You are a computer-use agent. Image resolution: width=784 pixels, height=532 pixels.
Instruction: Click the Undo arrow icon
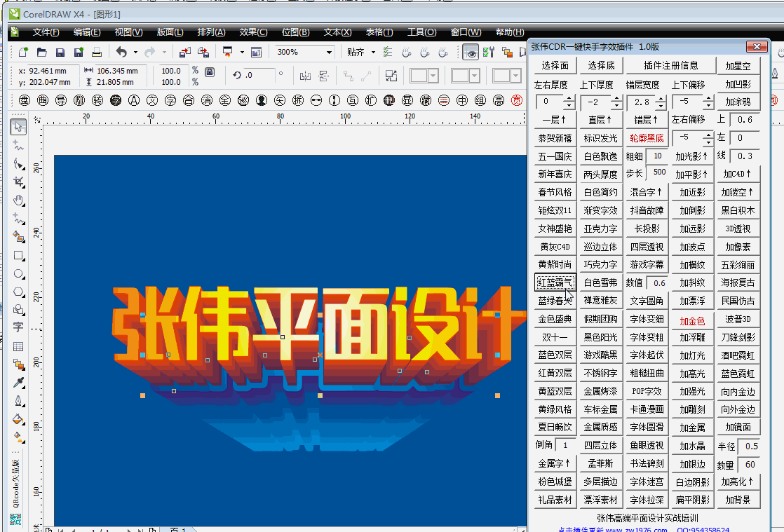[x=121, y=51]
